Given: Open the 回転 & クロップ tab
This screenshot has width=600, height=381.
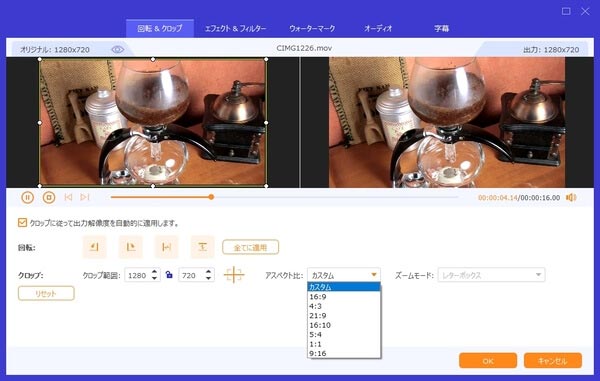Looking at the screenshot, I should [x=160, y=28].
